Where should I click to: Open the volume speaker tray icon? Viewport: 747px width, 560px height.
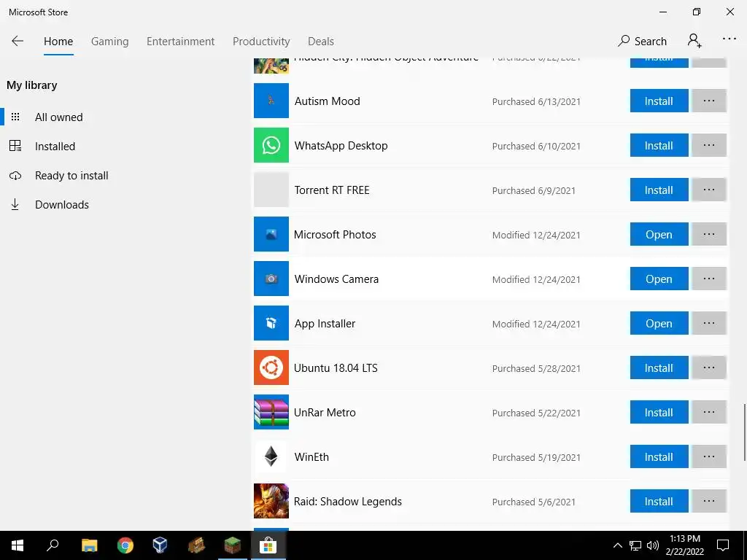[x=653, y=545]
